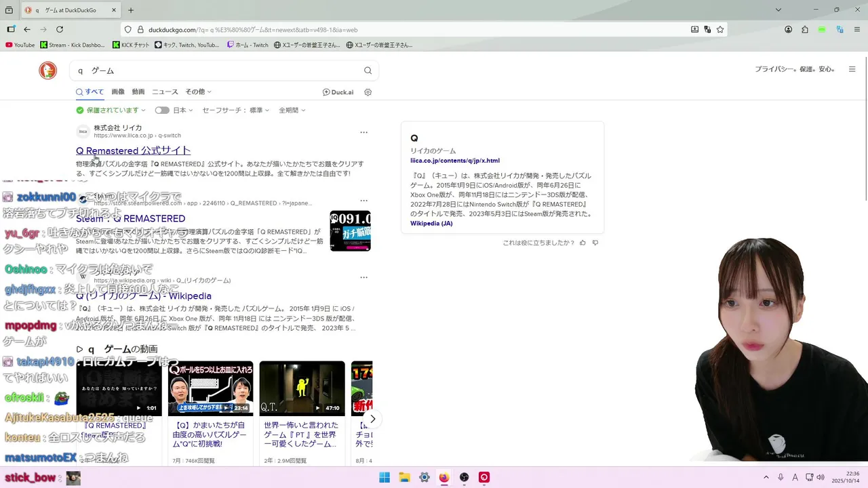
Task: Play the Q REMASTERED 1:01 video thumbnail
Action: click(x=119, y=388)
